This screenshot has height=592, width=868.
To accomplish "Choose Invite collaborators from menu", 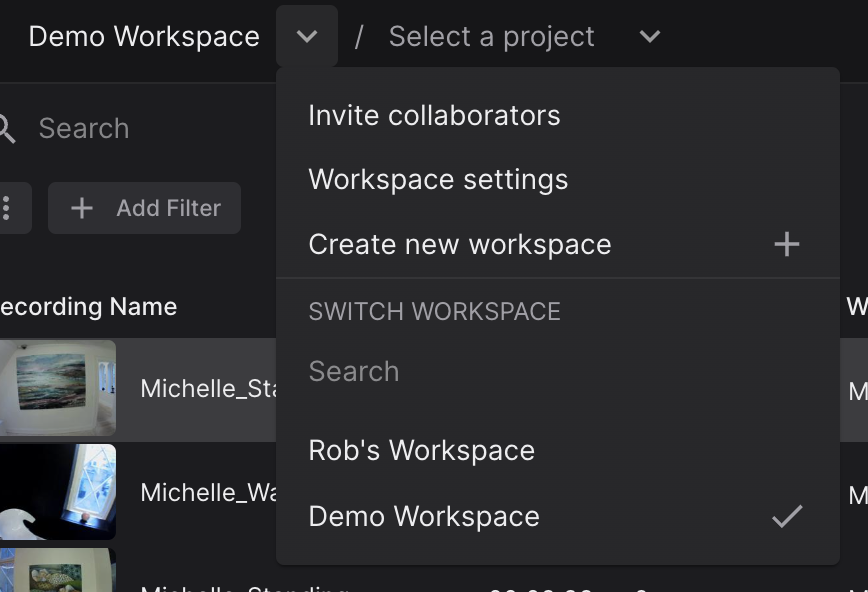I will coord(557,115).
